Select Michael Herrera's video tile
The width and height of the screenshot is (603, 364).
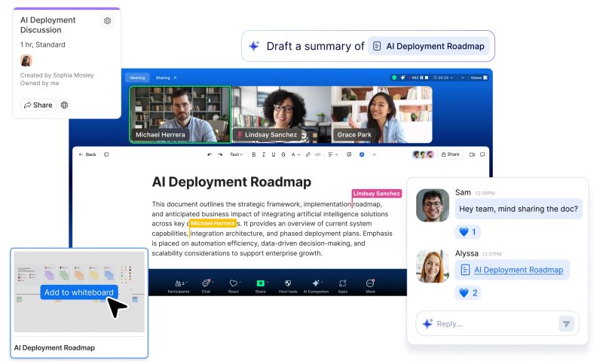tap(180, 115)
